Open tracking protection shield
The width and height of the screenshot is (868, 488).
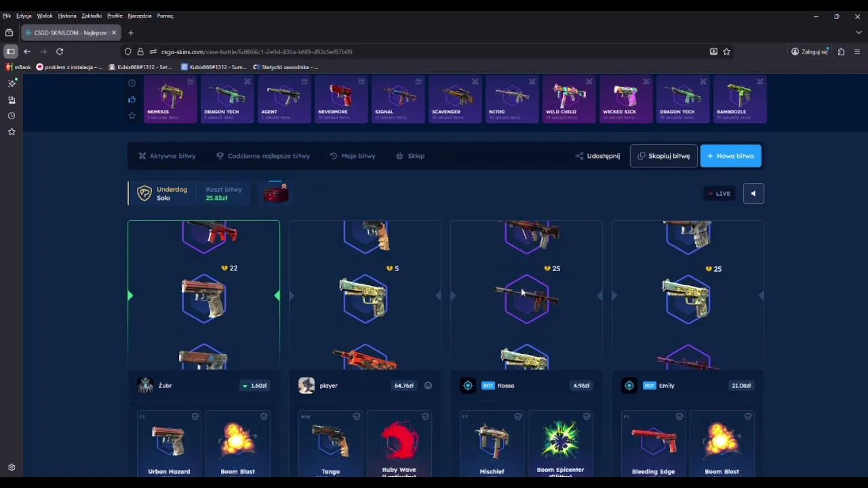click(128, 52)
